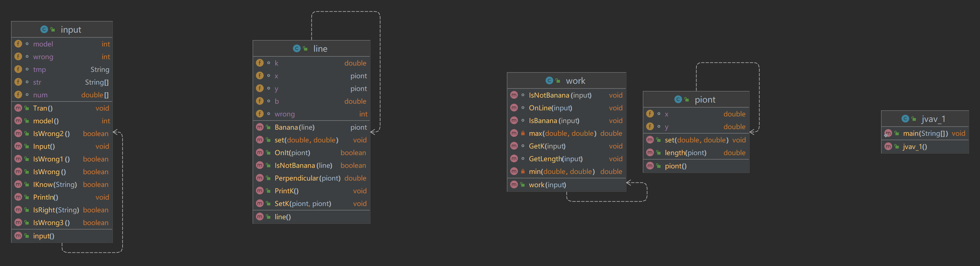Select the jvav_1() constructor entry
Viewport: 980px width, 266px height.
pos(915,147)
